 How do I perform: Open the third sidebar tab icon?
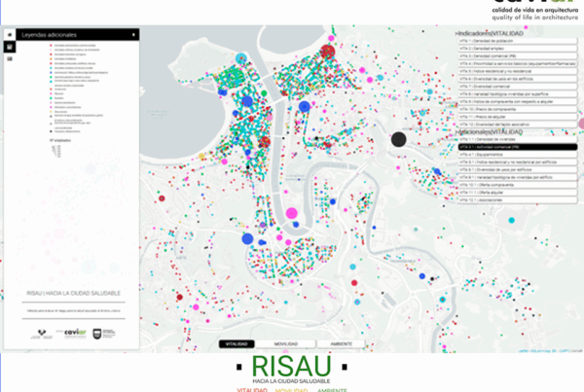point(10,58)
